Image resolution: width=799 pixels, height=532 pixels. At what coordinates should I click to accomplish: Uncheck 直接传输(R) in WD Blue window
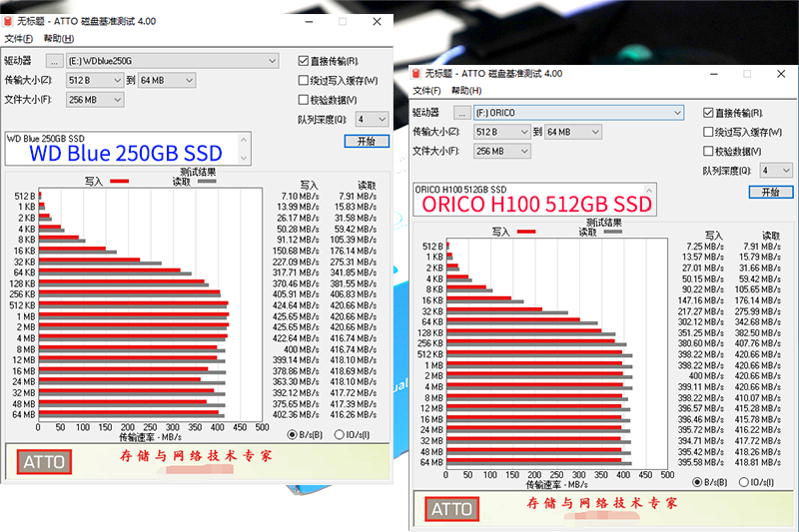tap(304, 61)
